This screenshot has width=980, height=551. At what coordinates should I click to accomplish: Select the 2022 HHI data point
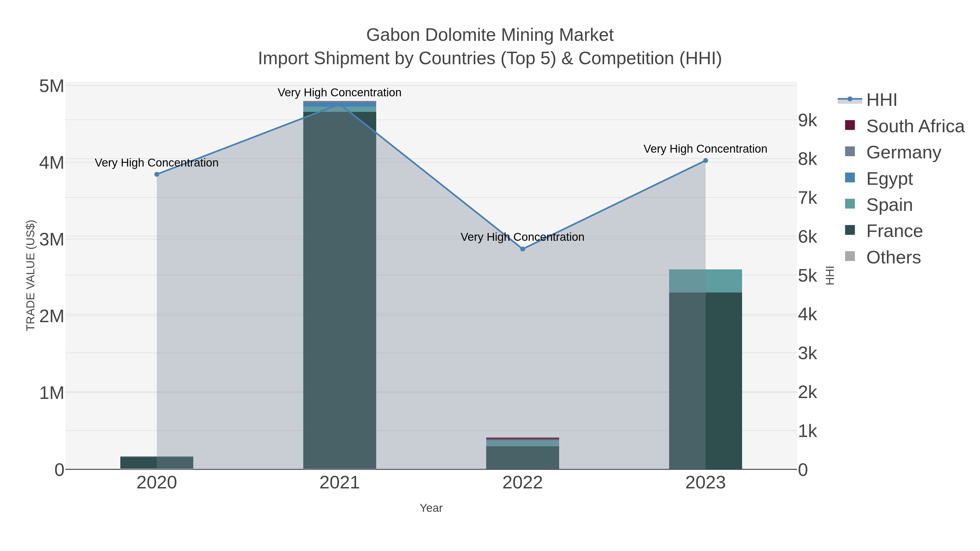[x=522, y=249]
